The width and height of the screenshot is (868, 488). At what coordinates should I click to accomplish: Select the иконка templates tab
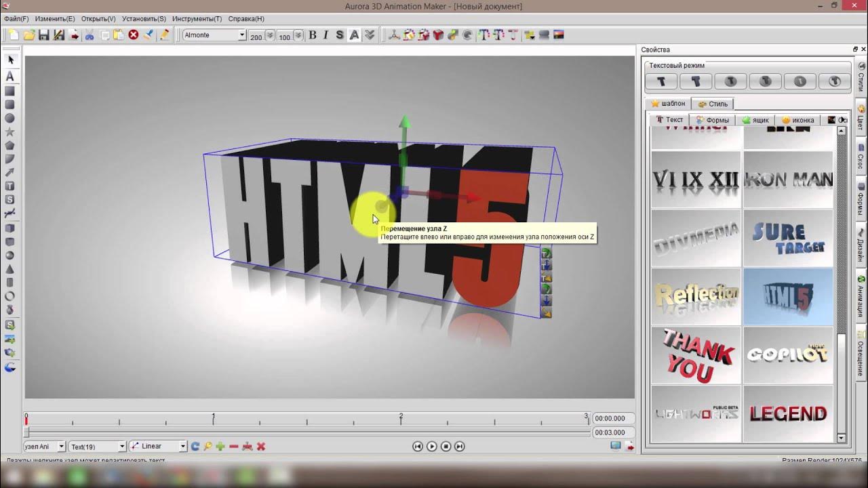(x=797, y=120)
